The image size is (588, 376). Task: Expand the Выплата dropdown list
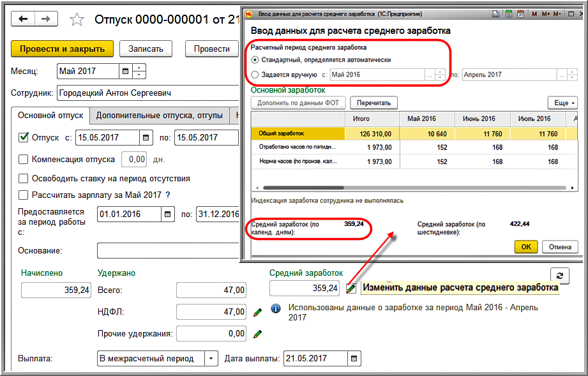point(211,358)
